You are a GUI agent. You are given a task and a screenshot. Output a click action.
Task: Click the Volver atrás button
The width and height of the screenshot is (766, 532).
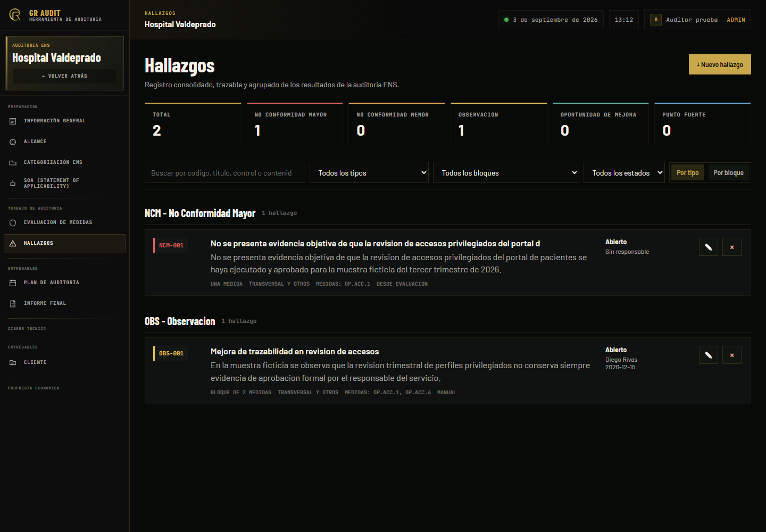coord(64,76)
